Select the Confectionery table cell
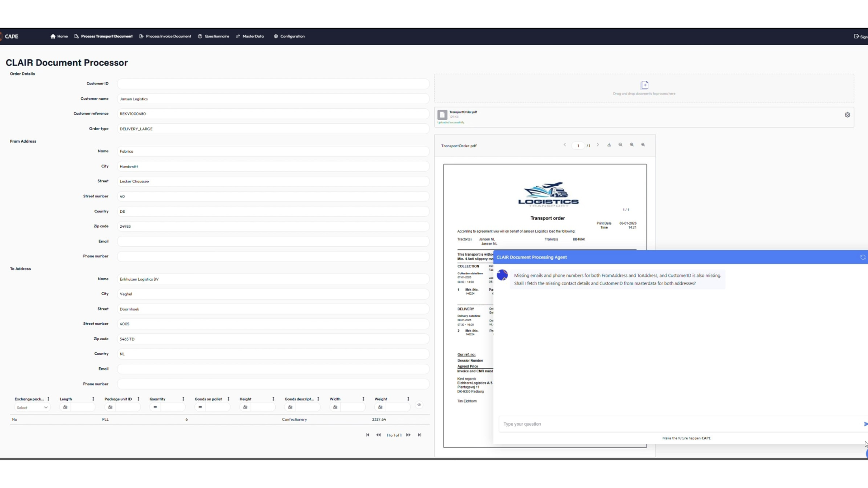 (x=294, y=419)
